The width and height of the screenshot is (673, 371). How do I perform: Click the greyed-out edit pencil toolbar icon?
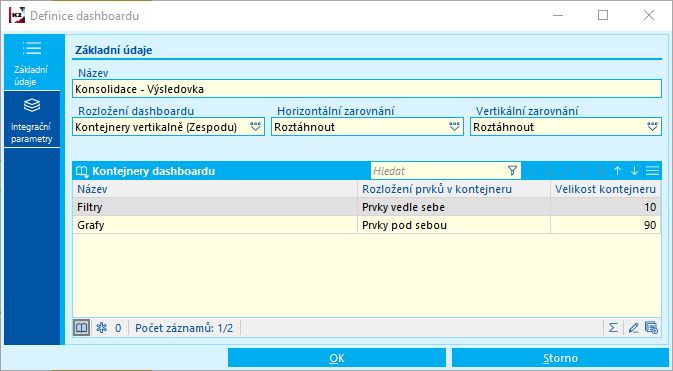(x=567, y=171)
